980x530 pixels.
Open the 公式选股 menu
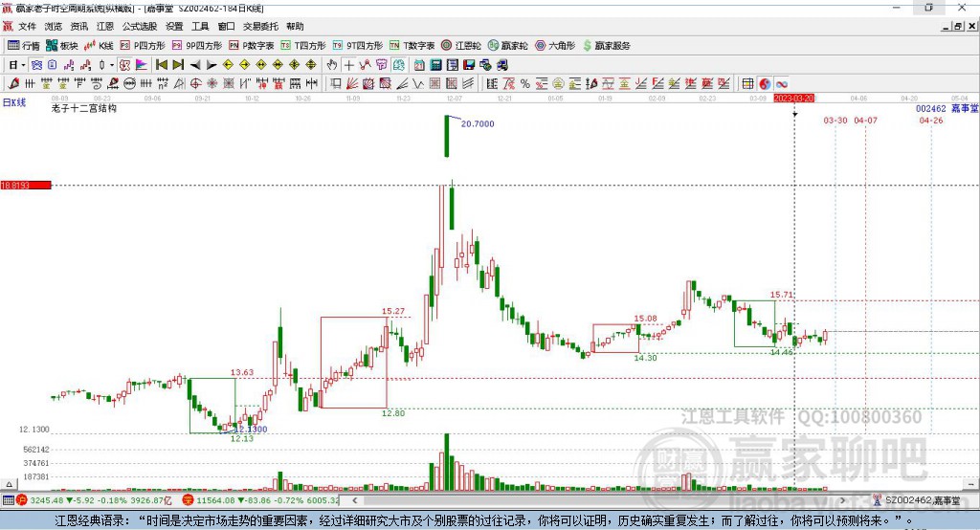(138, 27)
